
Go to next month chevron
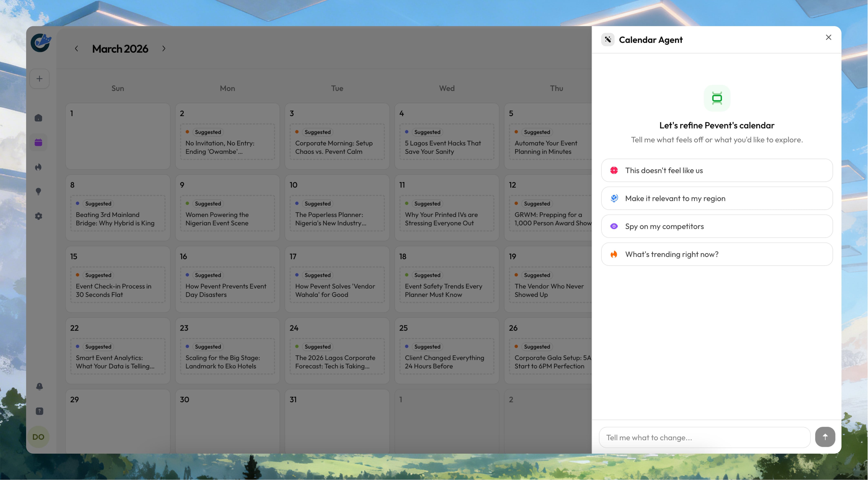tap(164, 49)
